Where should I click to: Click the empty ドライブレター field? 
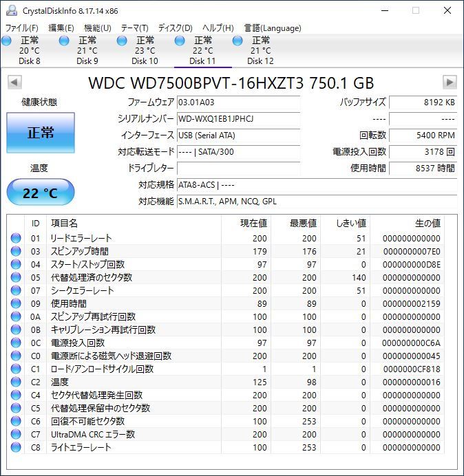coord(238,168)
